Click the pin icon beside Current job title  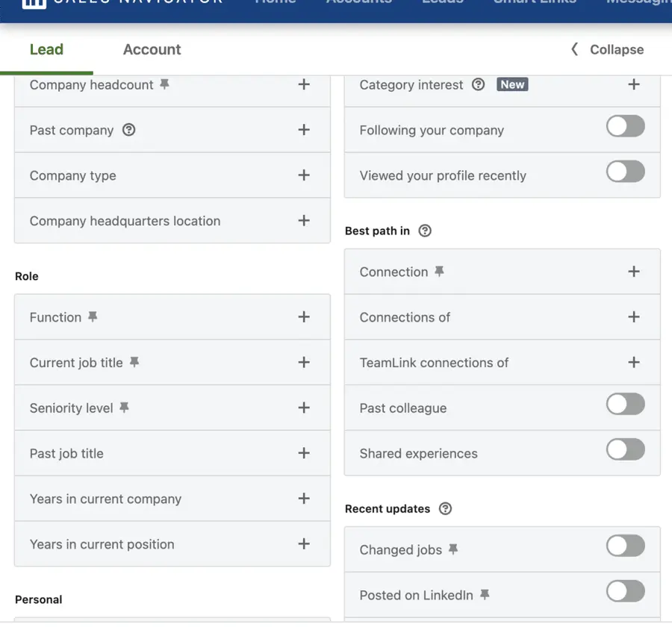pos(134,362)
